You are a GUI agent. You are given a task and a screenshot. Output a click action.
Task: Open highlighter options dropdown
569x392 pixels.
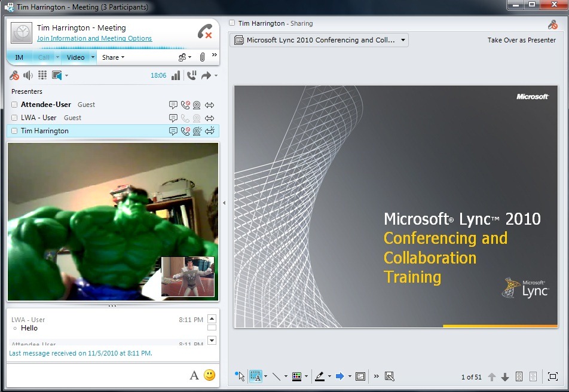click(x=329, y=376)
